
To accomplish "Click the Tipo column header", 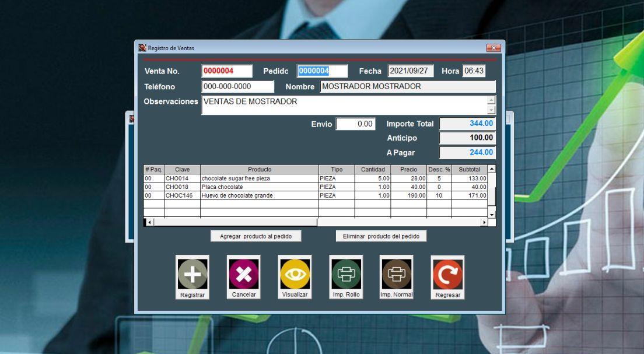I will [x=337, y=169].
